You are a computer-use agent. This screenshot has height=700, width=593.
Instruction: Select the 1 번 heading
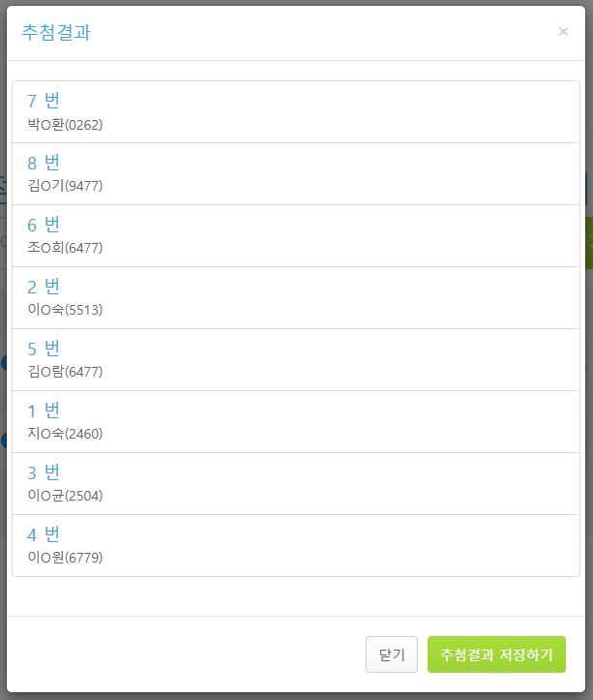click(44, 411)
